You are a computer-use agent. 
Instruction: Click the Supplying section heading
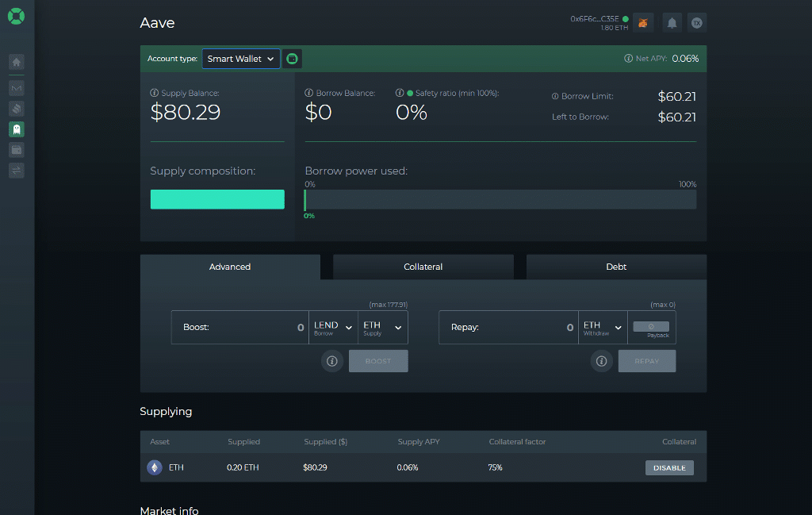166,411
